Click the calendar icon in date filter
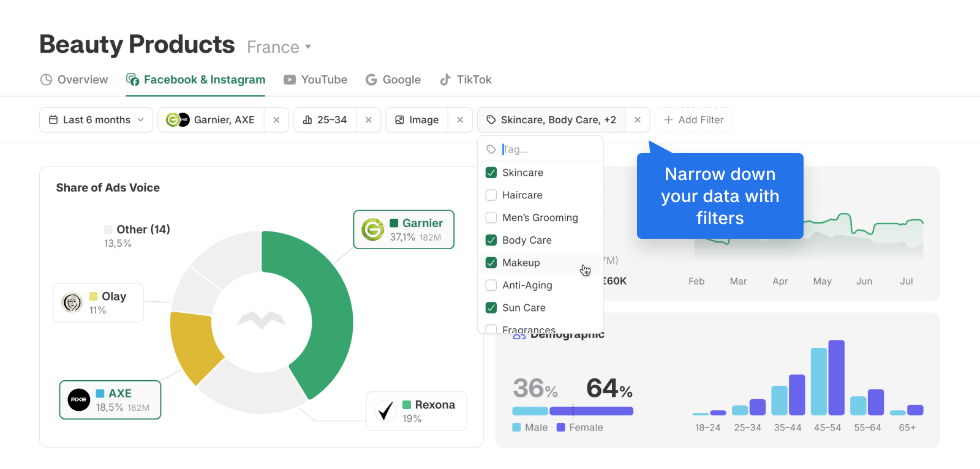Screen dimensions: 980x469 click(x=53, y=120)
